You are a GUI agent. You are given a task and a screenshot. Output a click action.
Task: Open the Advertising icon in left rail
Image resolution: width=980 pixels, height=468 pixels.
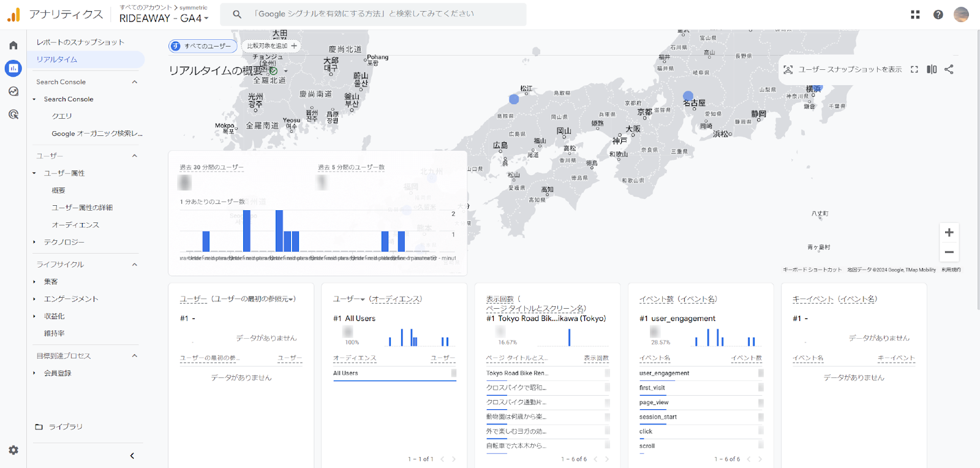tap(13, 115)
